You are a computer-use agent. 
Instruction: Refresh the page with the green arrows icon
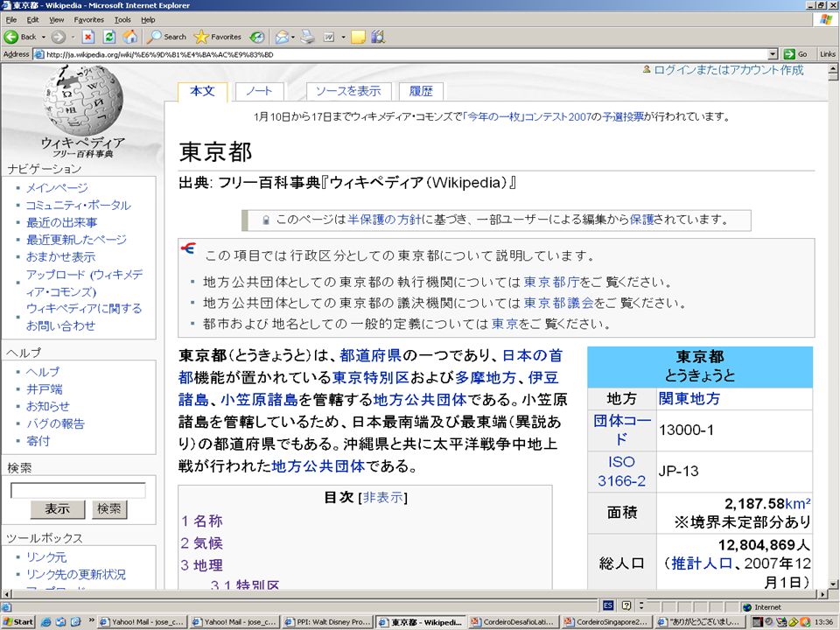(x=109, y=37)
